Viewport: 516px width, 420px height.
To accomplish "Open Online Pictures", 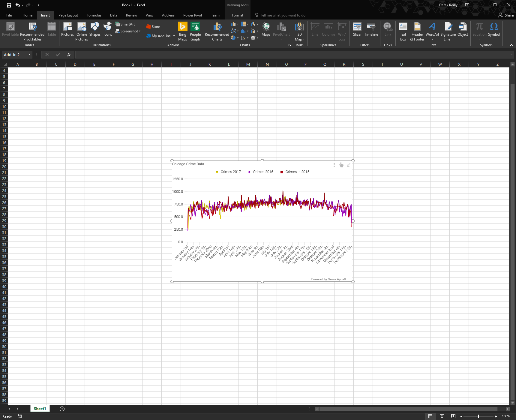I will click(82, 31).
